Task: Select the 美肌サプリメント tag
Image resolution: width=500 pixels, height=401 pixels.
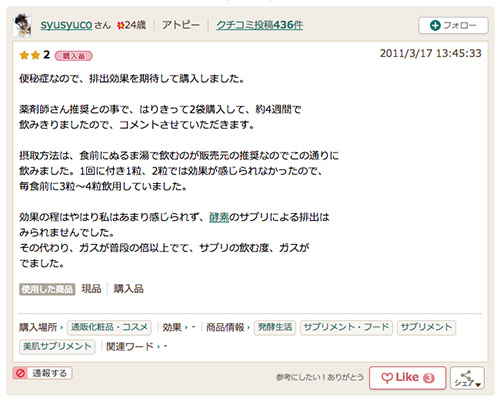Action: point(57,347)
